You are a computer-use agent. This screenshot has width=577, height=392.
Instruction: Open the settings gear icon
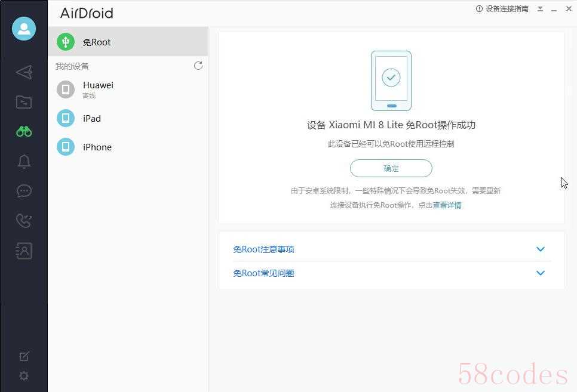24,376
